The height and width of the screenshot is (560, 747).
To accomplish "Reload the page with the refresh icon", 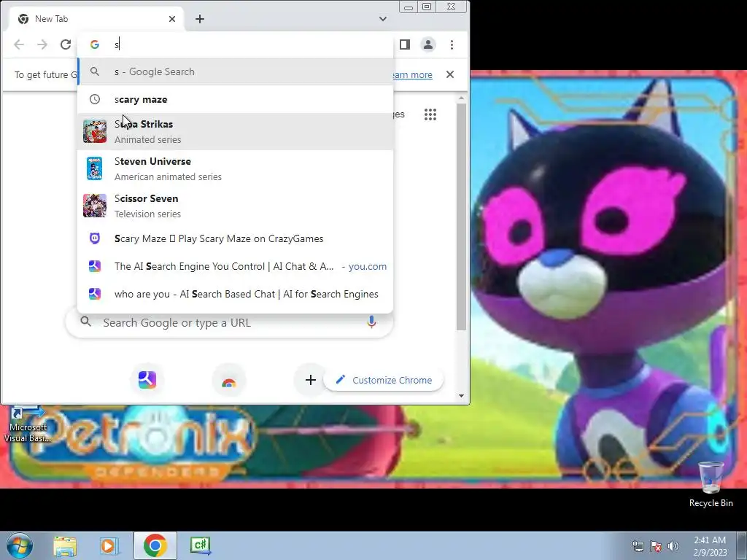I will [x=66, y=44].
